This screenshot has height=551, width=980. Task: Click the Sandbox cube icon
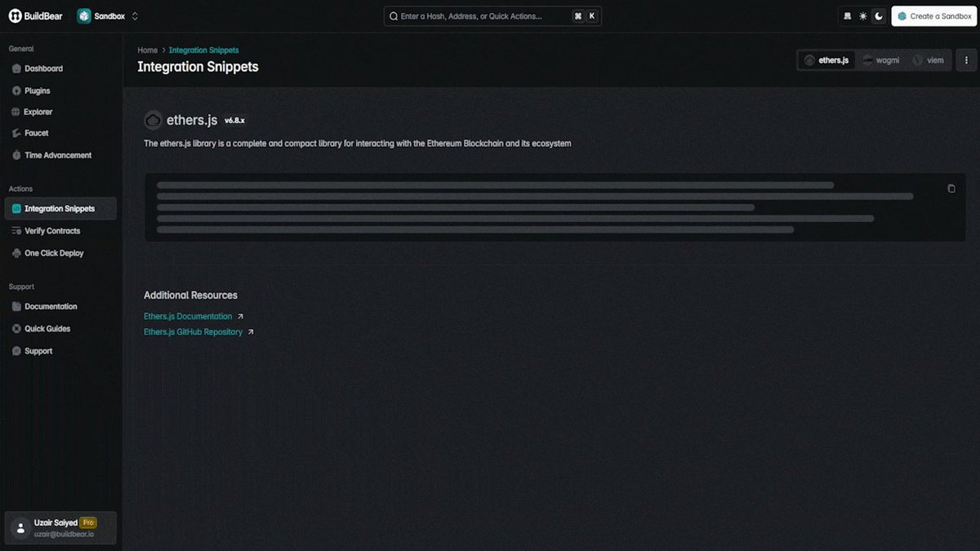[x=84, y=16]
